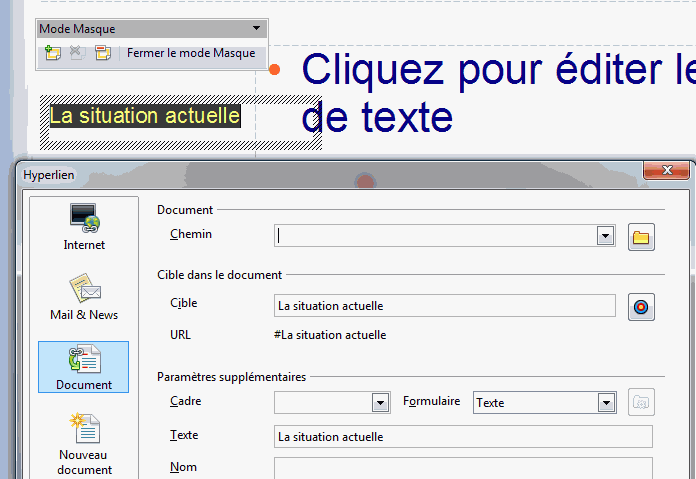The image size is (696, 479).
Task: Click the selected text La situation actuelle on slide
Action: 145,116
